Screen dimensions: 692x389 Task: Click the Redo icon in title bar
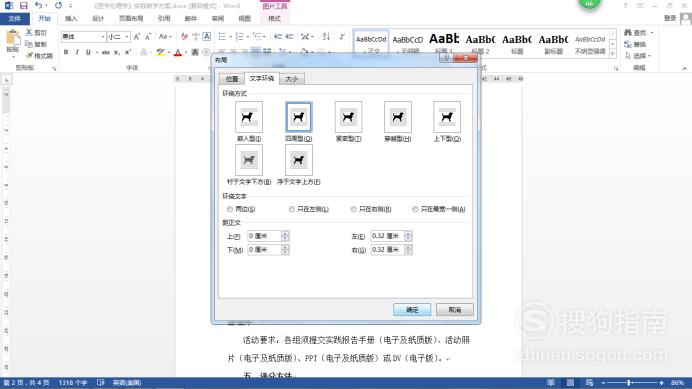pos(58,5)
